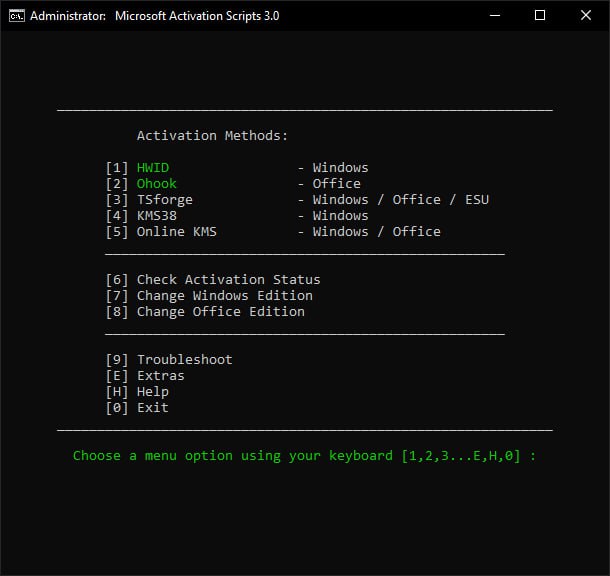Open Check Activation Status option
This screenshot has height=576, width=610.
(228, 280)
